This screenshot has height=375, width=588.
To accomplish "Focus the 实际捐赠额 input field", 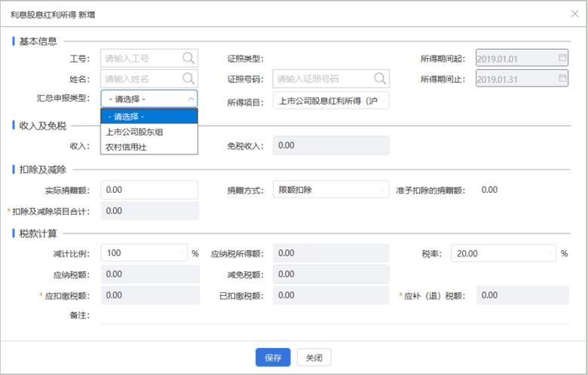I will pyautogui.click(x=149, y=190).
